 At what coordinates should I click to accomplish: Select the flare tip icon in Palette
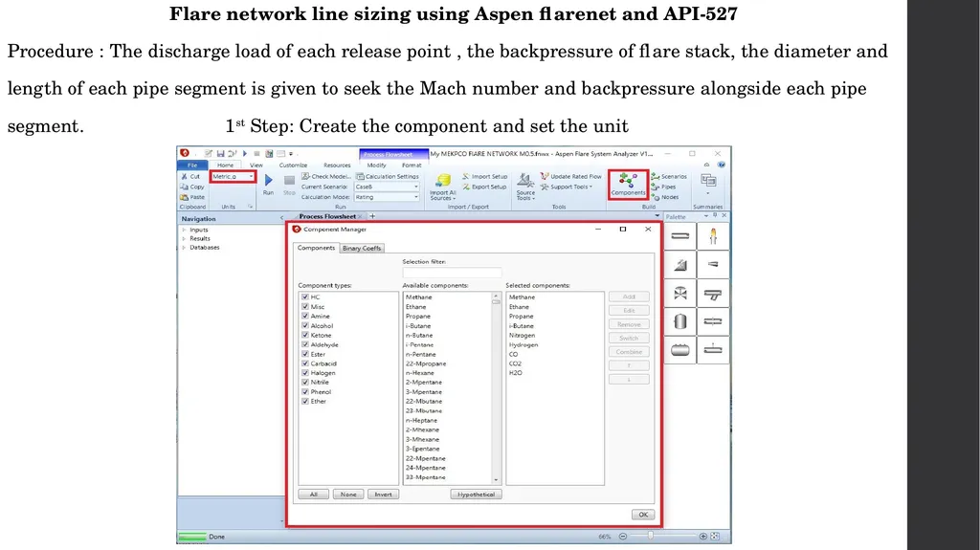[x=713, y=236]
